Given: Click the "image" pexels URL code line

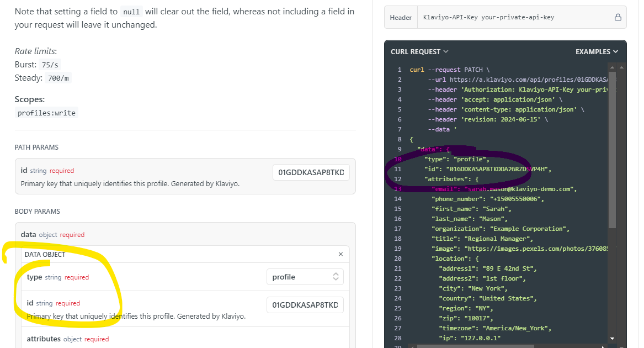Looking at the screenshot, I should (x=519, y=249).
